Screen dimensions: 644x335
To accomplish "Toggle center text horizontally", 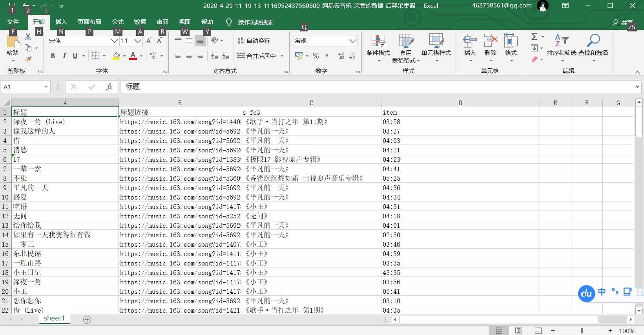I will pos(189,56).
